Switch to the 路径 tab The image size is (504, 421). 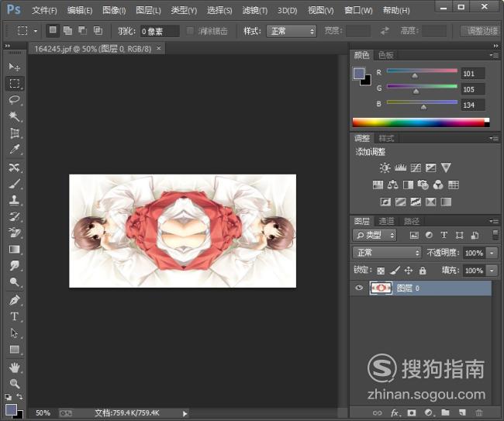tap(412, 221)
